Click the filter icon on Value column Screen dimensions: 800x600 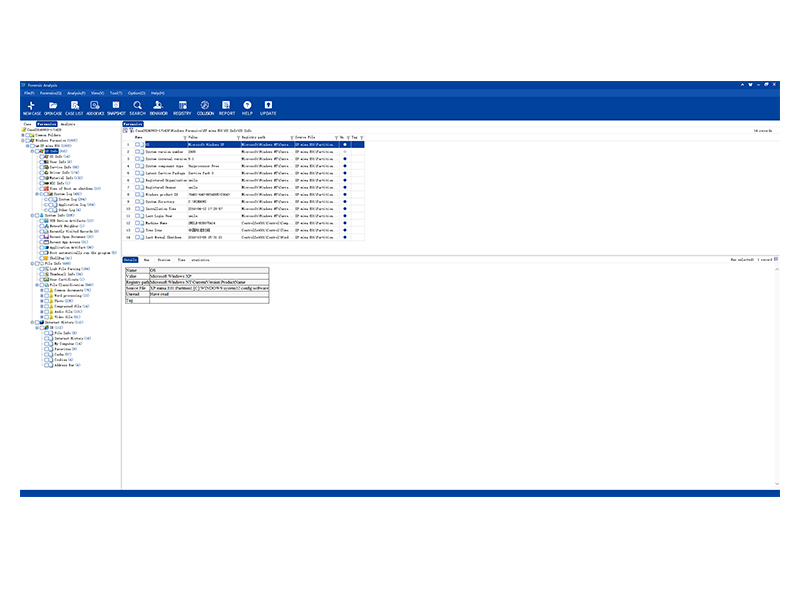(x=238, y=138)
